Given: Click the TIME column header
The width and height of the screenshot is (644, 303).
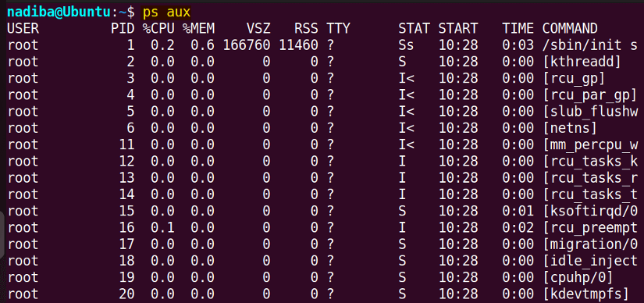Looking at the screenshot, I should [x=518, y=28].
